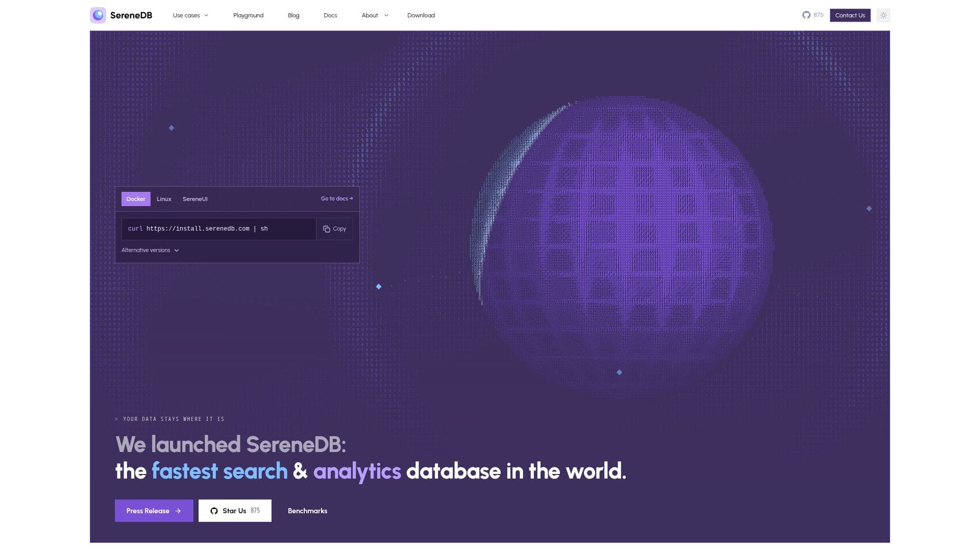
Task: Toggle the light/dark theme sun icon
Action: coord(884,15)
